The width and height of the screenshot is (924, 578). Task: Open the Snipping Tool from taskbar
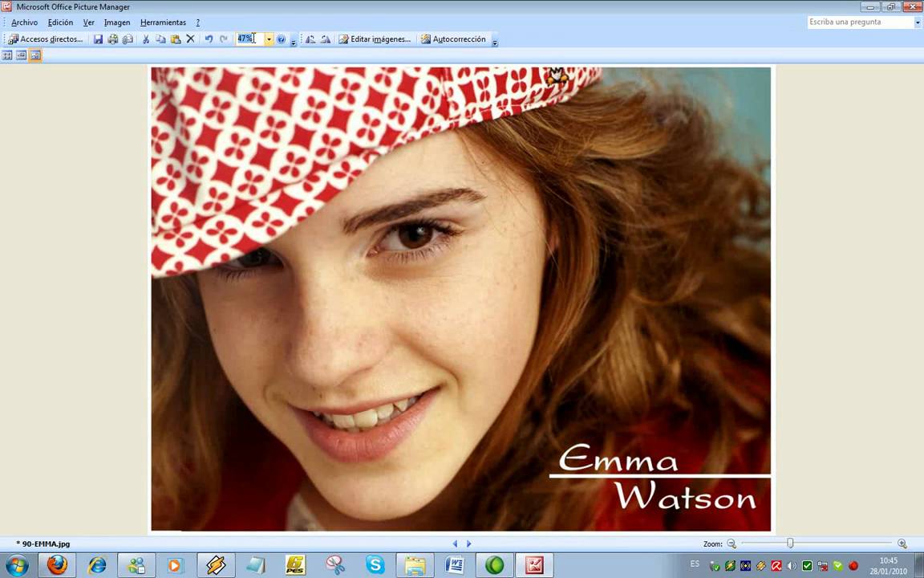coord(334,566)
